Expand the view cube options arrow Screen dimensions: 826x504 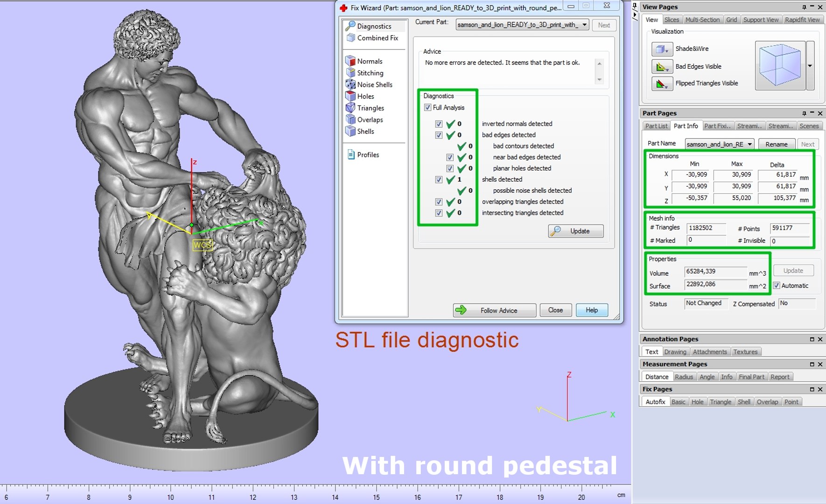(x=810, y=65)
